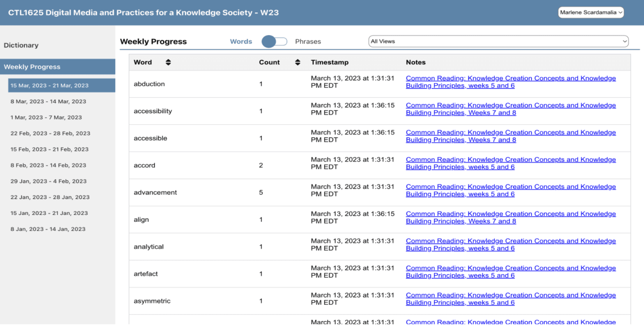Select week 8 Mar, 2023 - 14 Mar, 2023

coord(48,101)
